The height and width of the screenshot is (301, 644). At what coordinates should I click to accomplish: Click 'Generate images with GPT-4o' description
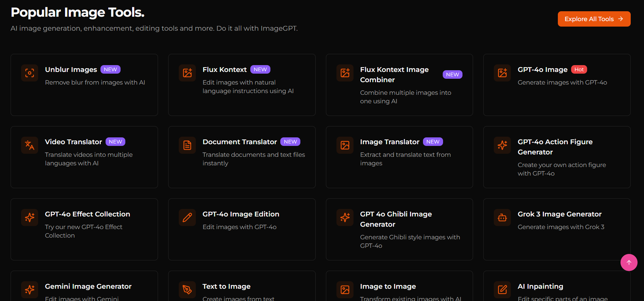pyautogui.click(x=562, y=82)
